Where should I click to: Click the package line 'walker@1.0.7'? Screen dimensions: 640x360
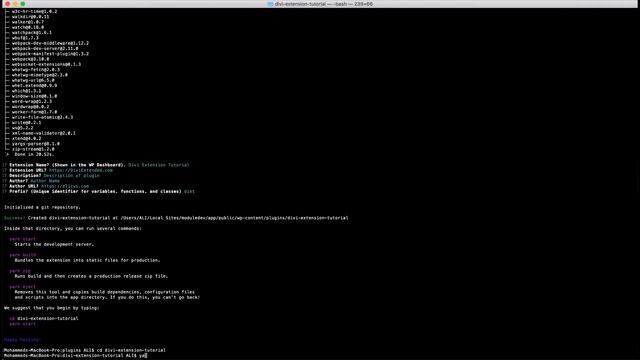click(28, 22)
